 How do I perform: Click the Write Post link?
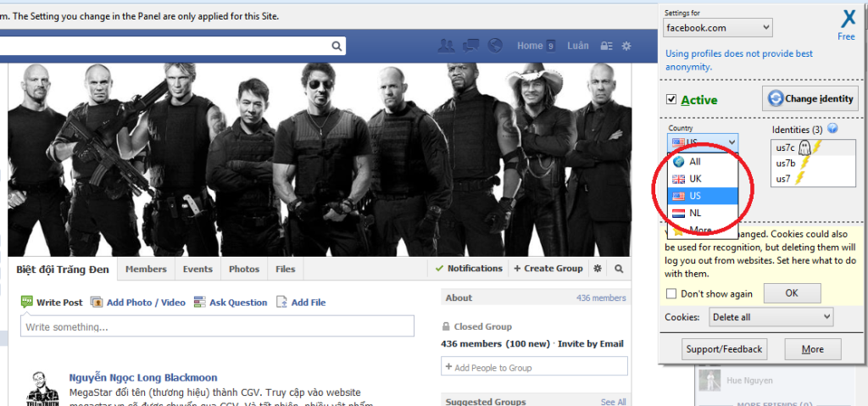tap(59, 303)
